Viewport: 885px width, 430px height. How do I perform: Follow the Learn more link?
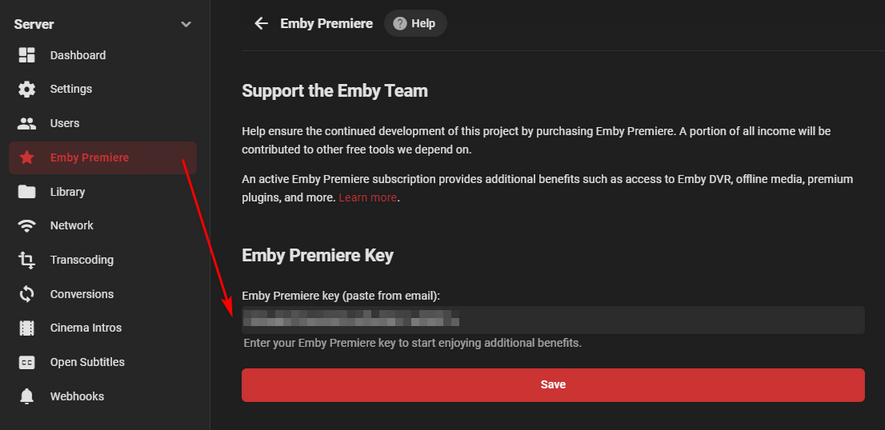tap(368, 198)
